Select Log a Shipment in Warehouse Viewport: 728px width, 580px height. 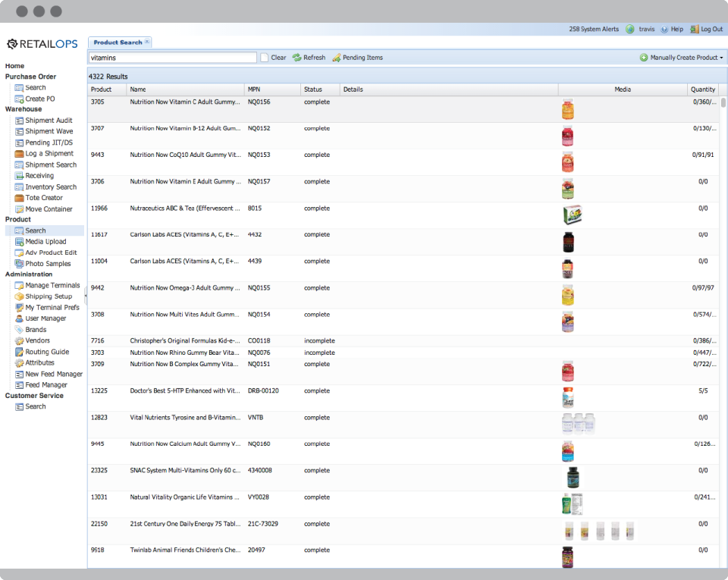coord(49,154)
